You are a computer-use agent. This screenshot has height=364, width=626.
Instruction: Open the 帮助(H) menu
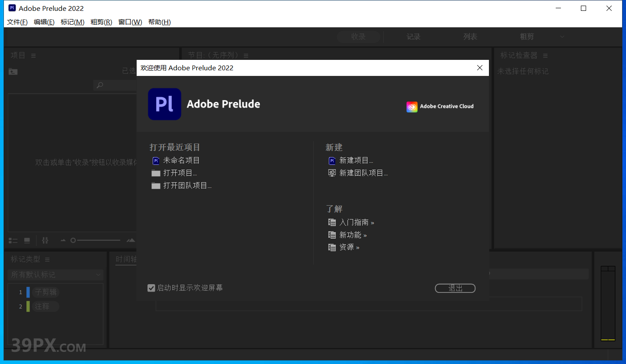point(159,22)
